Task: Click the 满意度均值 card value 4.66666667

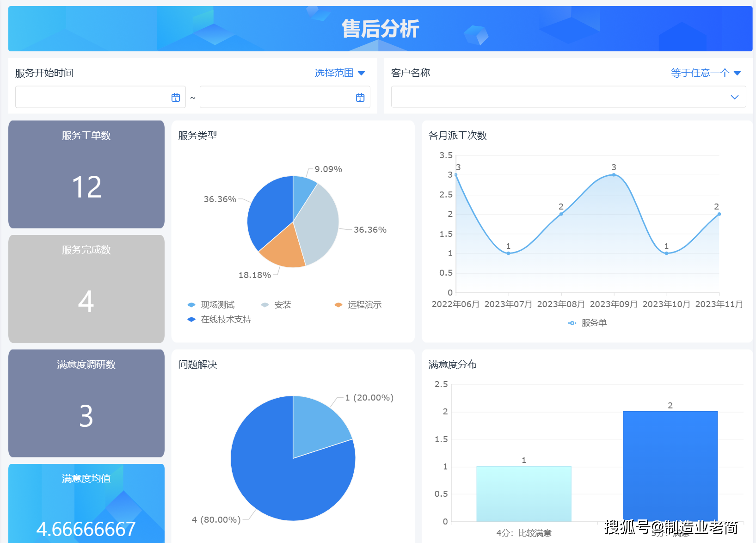Action: tap(86, 529)
